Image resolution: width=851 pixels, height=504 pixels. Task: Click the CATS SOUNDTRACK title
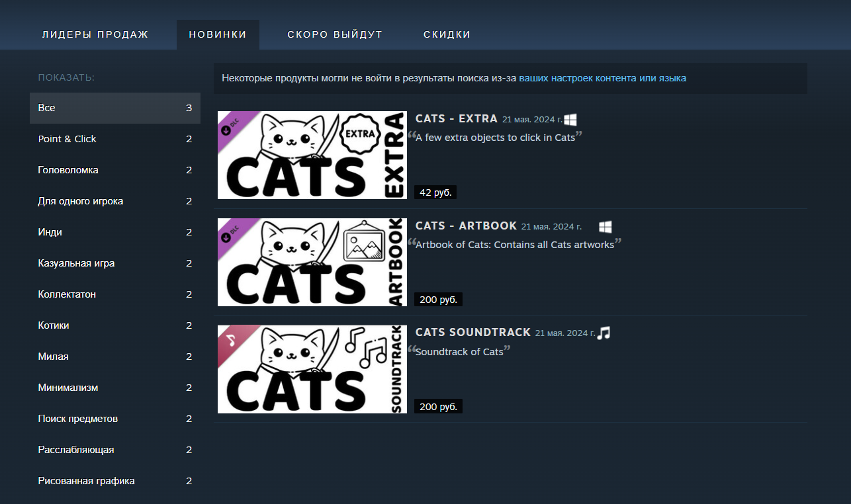[473, 332]
